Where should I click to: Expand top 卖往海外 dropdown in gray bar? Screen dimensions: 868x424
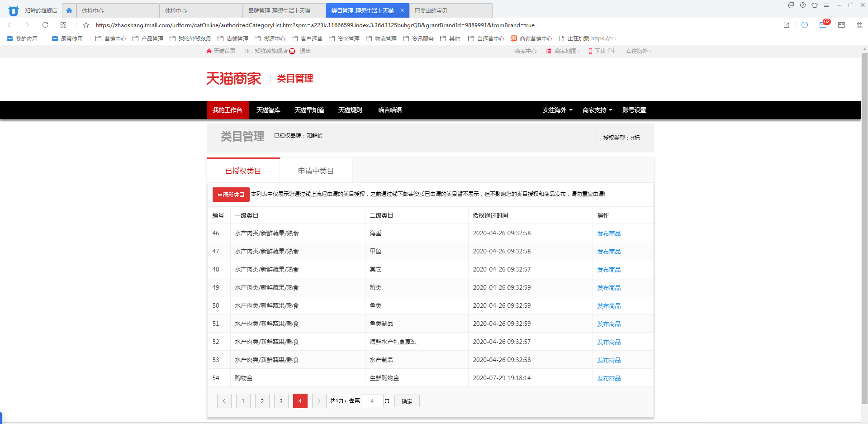638,51
